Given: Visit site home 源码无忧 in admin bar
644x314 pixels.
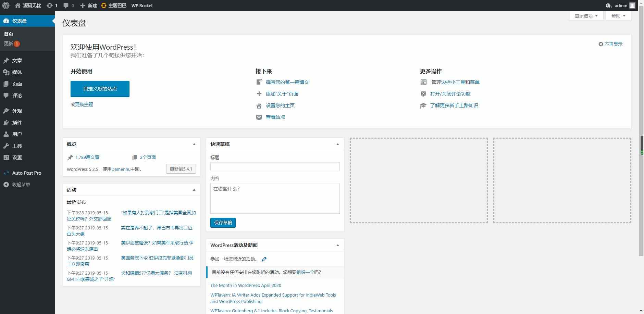Looking at the screenshot, I should [28, 5].
